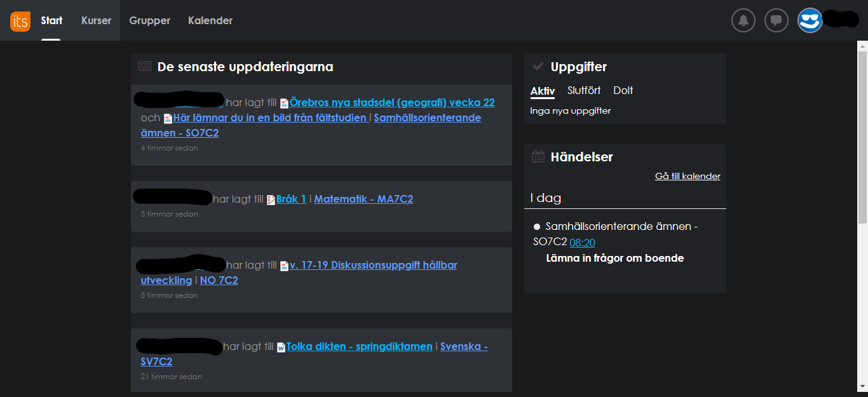Screen dimensions: 868x397
Task: Click the PDF icon beside Örebros nya stadsdel
Action: click(285, 102)
